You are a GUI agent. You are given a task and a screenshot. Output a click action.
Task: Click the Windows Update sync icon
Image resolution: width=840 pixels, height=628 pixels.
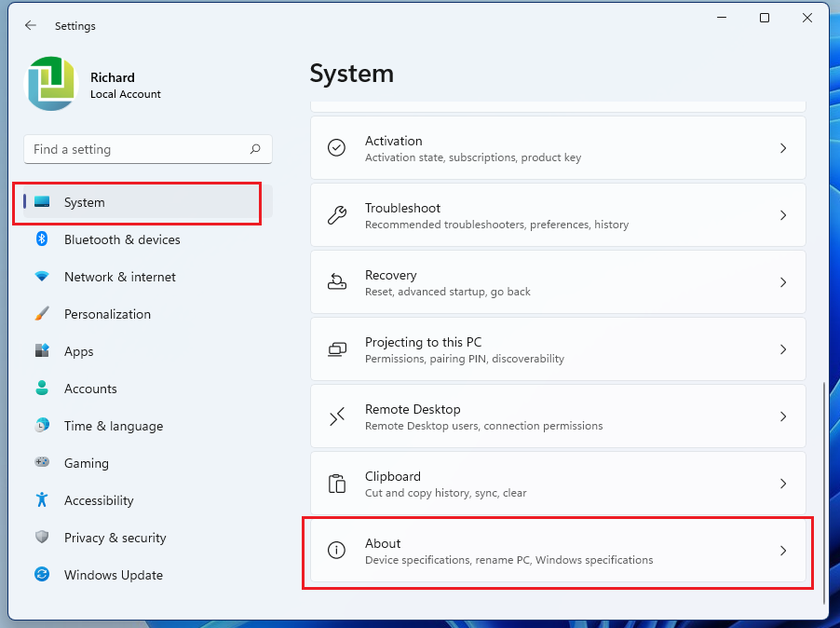[x=42, y=575]
